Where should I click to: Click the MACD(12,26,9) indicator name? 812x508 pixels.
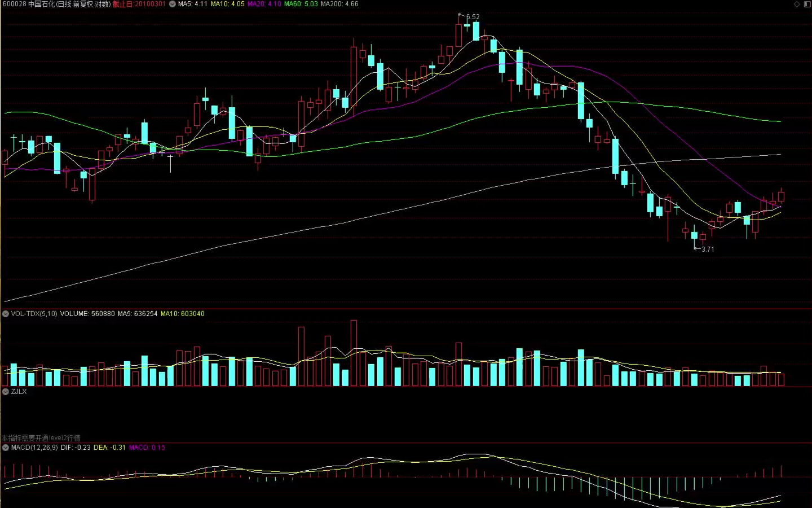pos(34,448)
